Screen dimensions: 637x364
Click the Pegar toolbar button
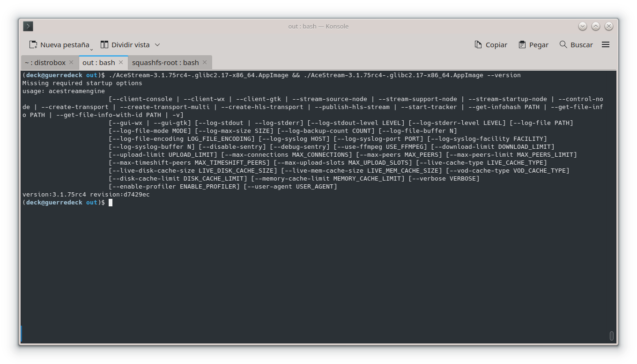[533, 45]
